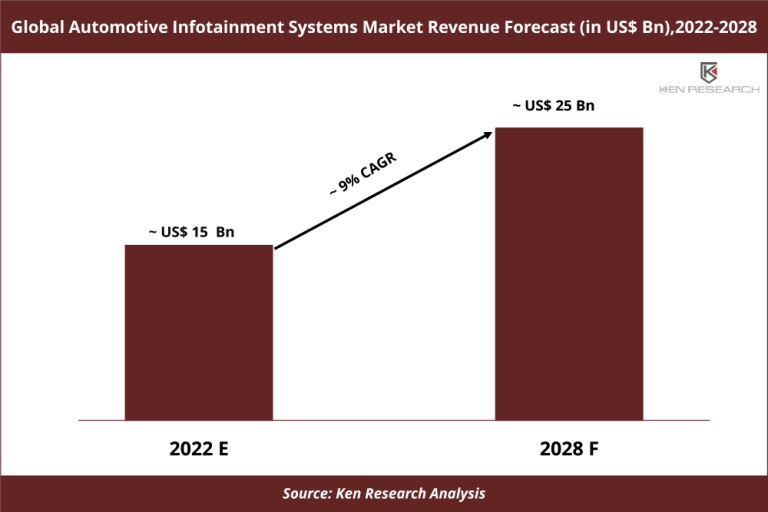Screen dimensions: 768x512
Task: Click the '~ US$ 25 Bn' value label
Action: click(x=553, y=106)
